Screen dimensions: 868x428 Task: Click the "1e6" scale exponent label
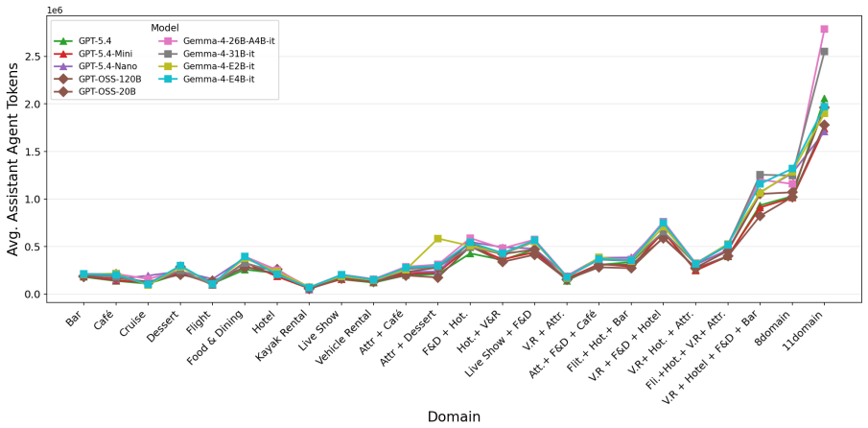[54, 10]
